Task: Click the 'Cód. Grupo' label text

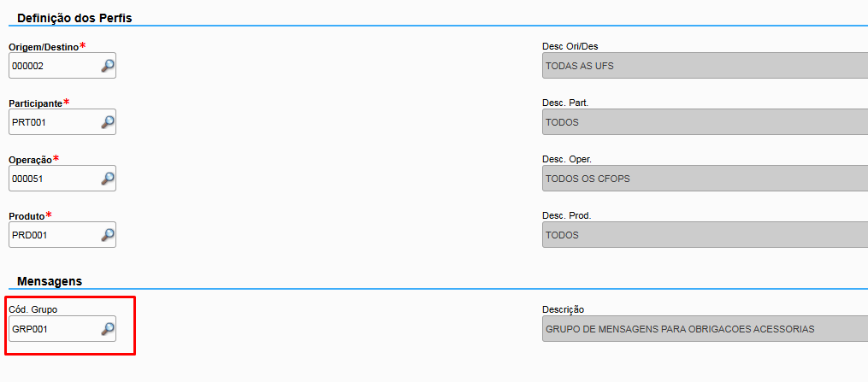Action: click(x=33, y=309)
